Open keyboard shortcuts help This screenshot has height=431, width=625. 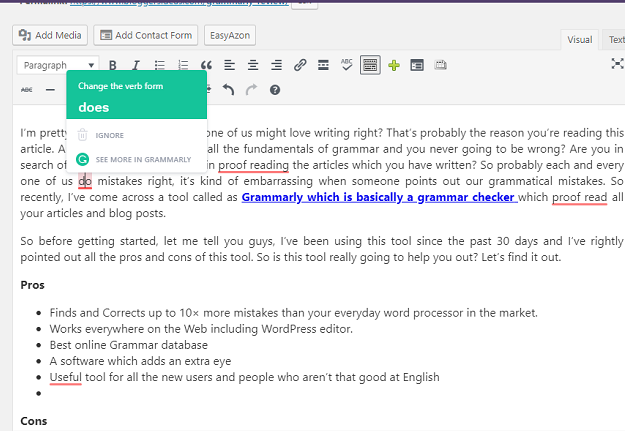point(275,90)
